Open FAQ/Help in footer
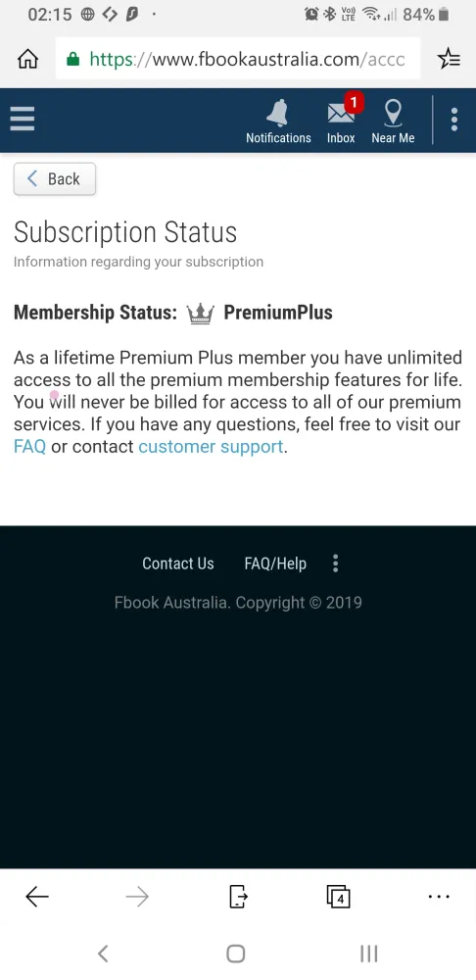 (x=275, y=563)
